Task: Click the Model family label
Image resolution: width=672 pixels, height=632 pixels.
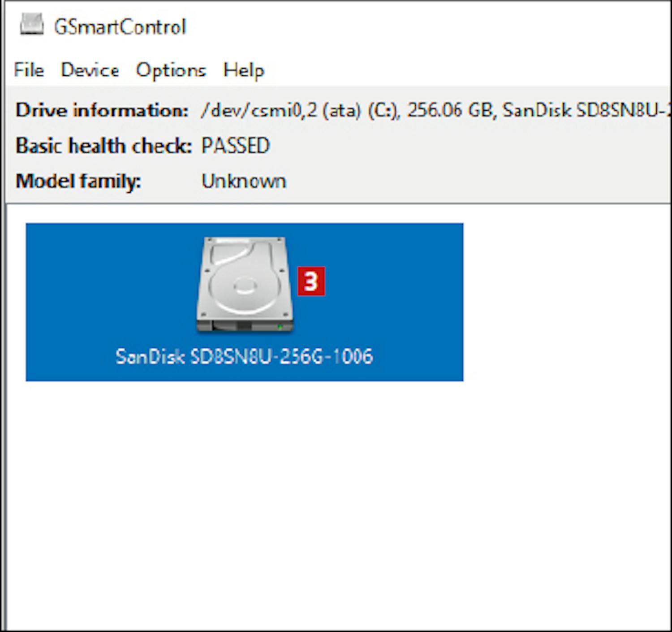Action: point(78,182)
